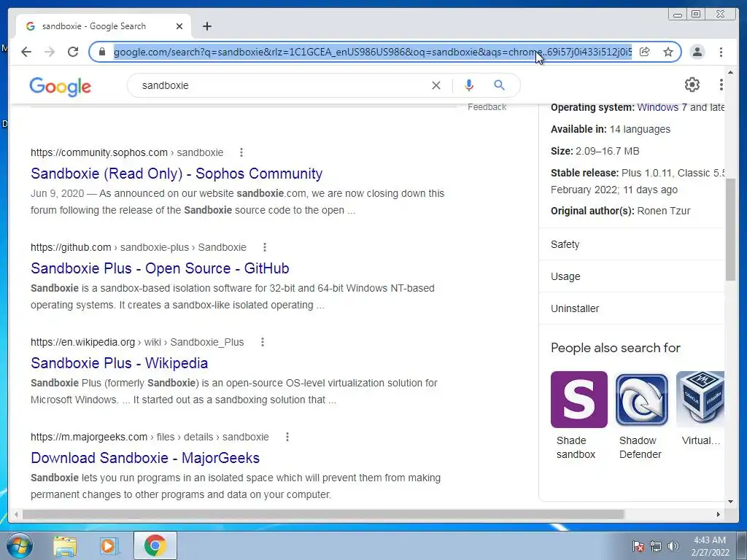Close the sandboxie Google Search tab
The width and height of the screenshot is (747, 560).
tap(179, 26)
